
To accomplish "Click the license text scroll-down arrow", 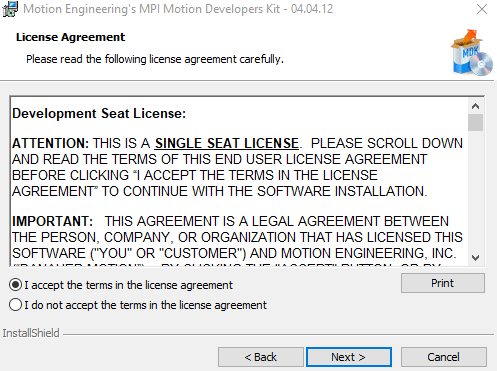I will (475, 258).
